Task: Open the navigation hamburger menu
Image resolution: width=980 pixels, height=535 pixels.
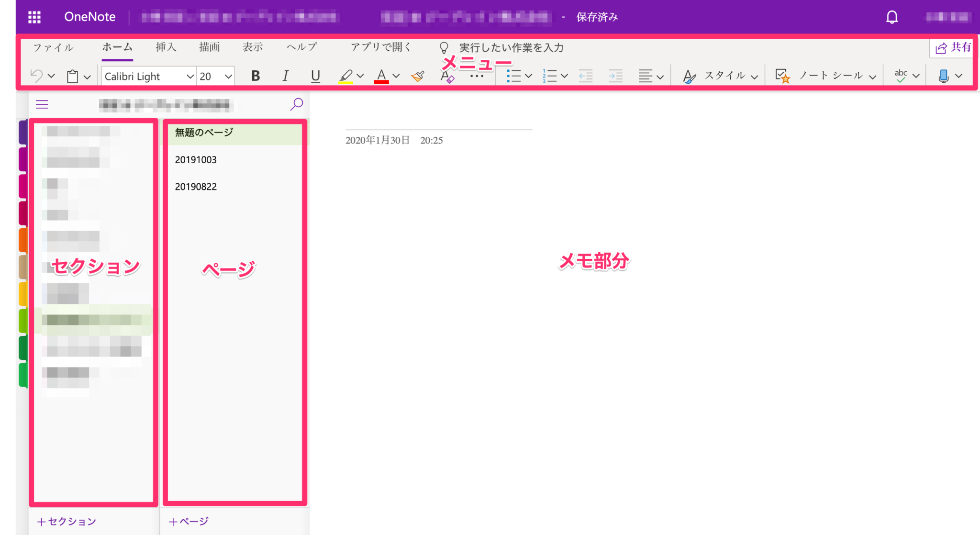Action: (42, 104)
